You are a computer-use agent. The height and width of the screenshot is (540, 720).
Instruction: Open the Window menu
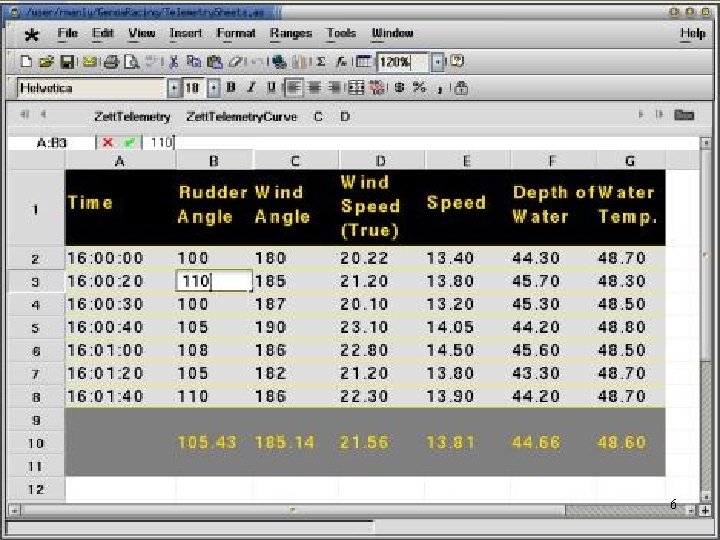pos(392,34)
